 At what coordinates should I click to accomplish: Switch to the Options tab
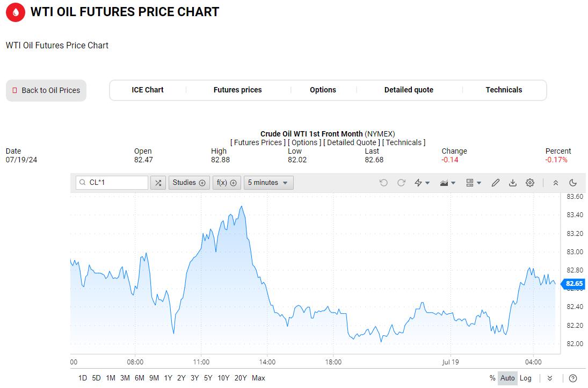click(323, 90)
